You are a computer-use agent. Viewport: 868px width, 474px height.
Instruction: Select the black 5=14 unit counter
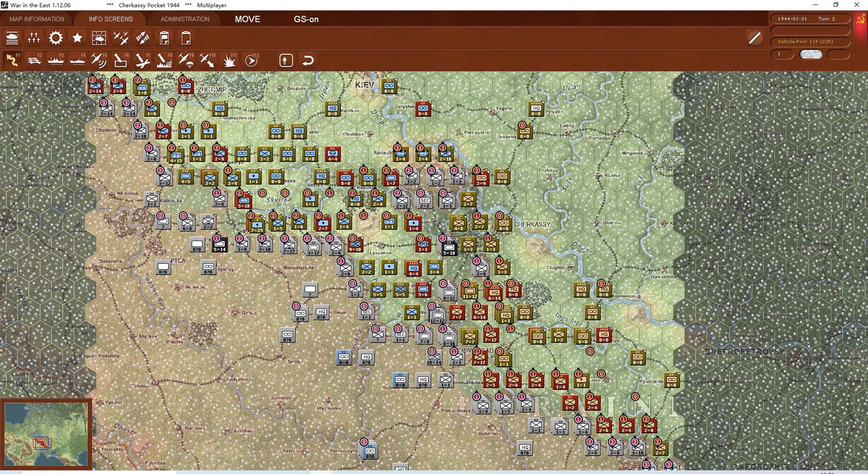pos(219,244)
